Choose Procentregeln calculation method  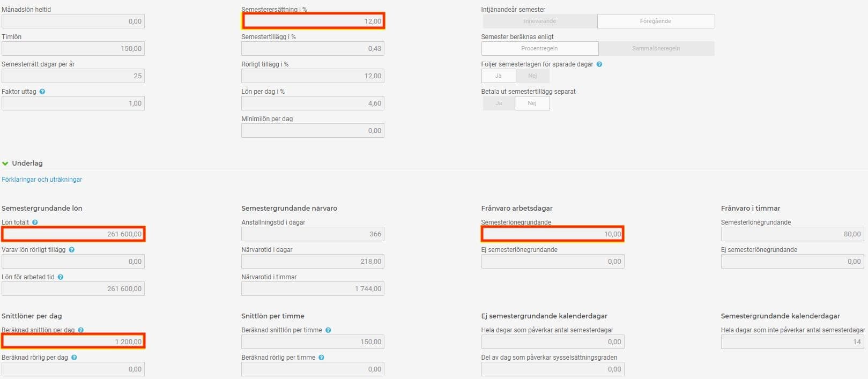coord(540,48)
